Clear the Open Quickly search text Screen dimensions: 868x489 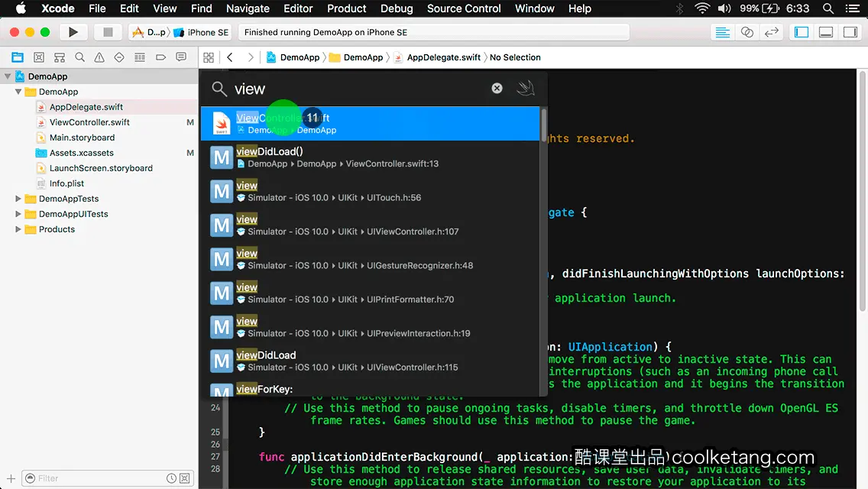(x=497, y=88)
